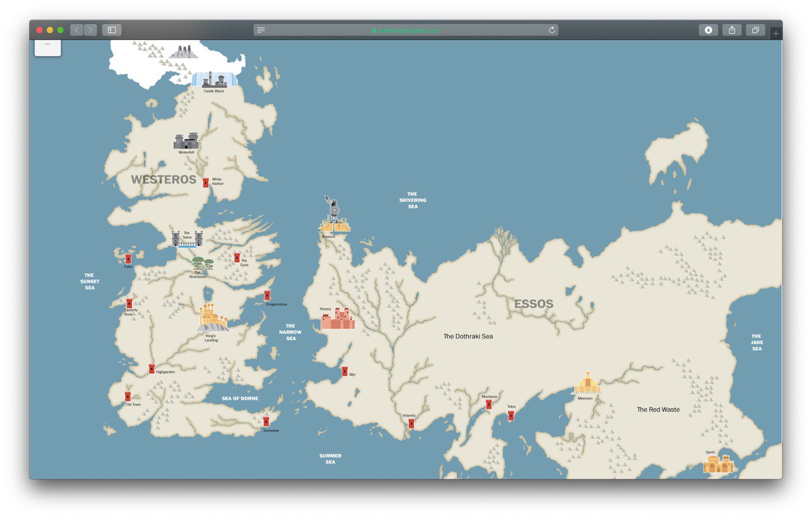
Task: Click the white map control box
Action: pos(48,48)
